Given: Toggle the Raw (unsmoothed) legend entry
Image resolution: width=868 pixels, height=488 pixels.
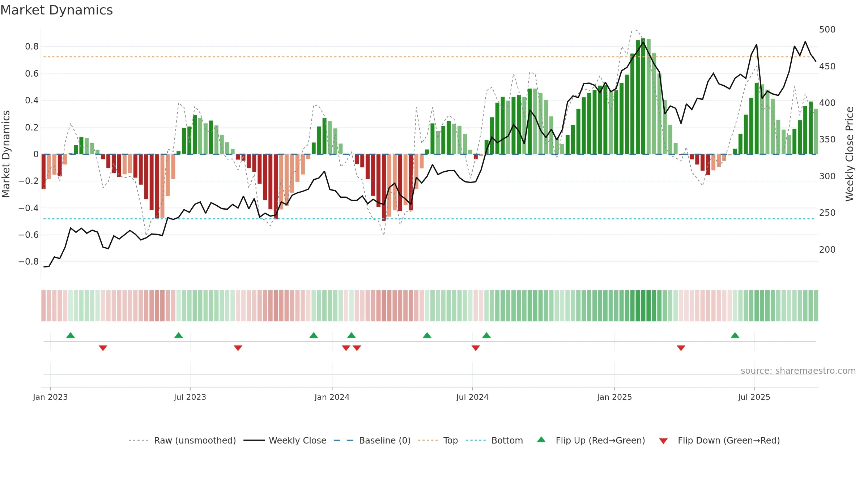Looking at the screenshot, I should (x=182, y=440).
